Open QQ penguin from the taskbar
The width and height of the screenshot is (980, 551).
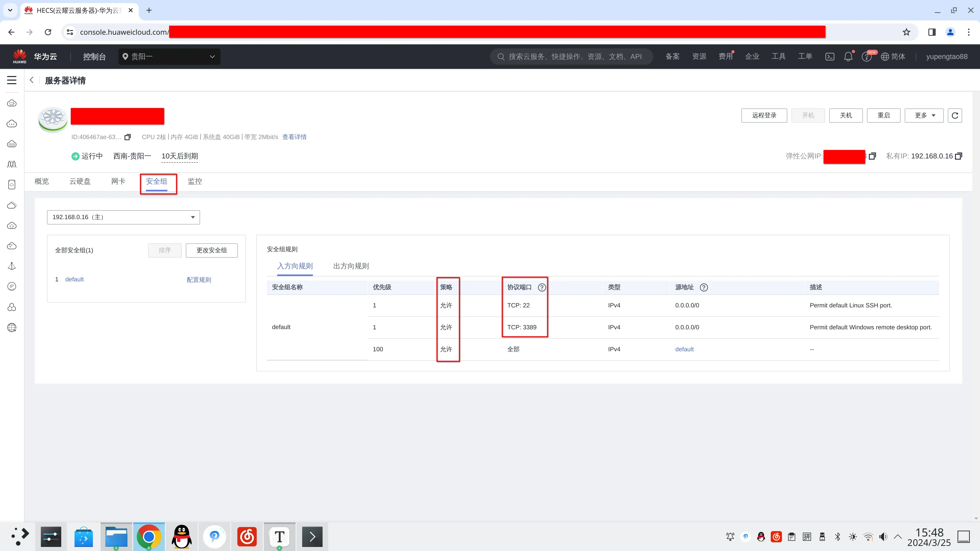(x=181, y=536)
